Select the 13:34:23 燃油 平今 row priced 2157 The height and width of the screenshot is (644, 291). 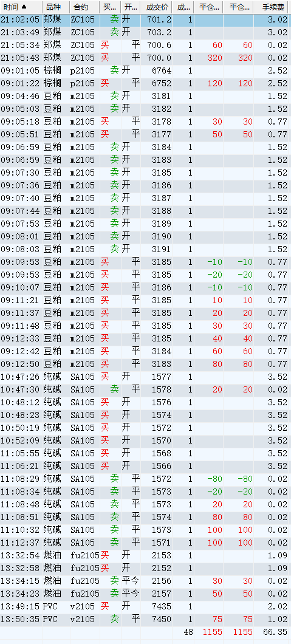(145, 594)
